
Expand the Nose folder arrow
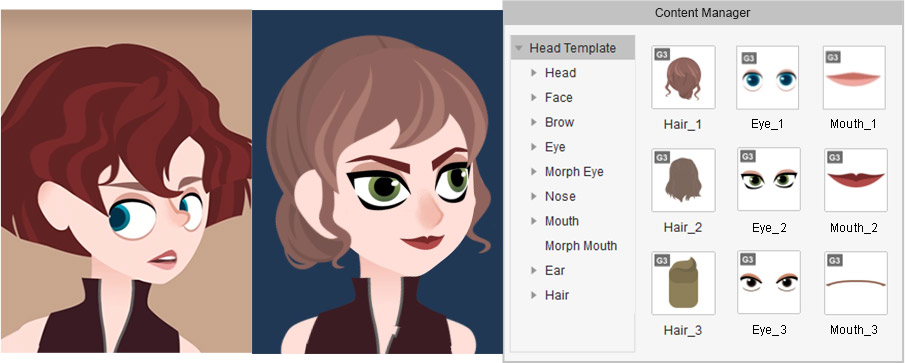tap(533, 197)
